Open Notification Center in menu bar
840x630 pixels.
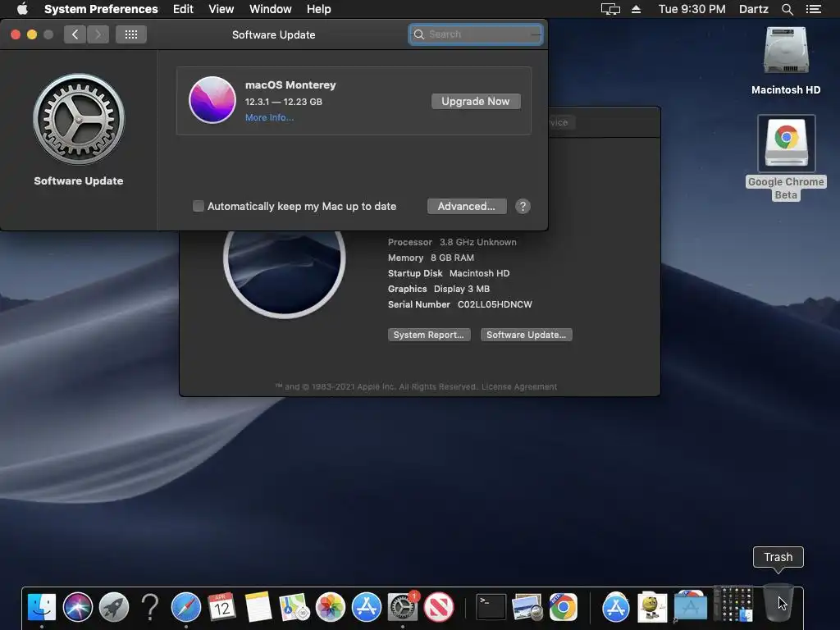pos(813,9)
